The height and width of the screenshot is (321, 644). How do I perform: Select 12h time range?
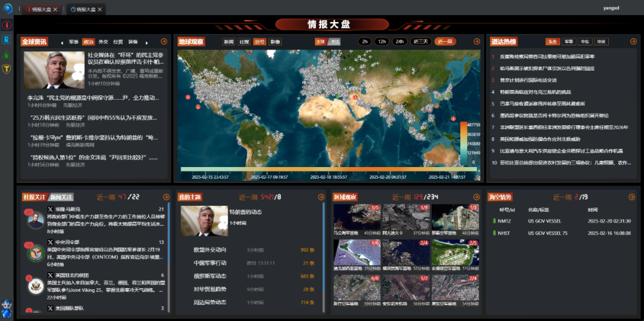pos(382,42)
